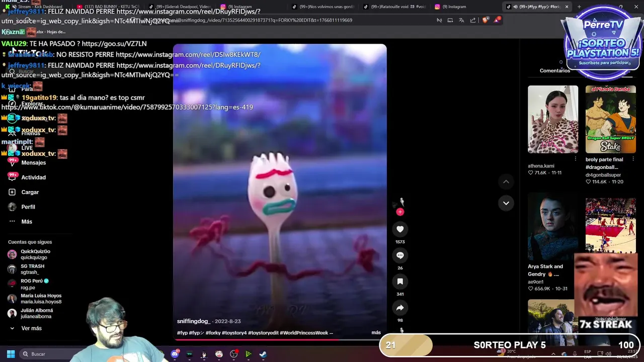
Task: Follow sniffingdog_ with the red plus button
Action: (x=400, y=212)
